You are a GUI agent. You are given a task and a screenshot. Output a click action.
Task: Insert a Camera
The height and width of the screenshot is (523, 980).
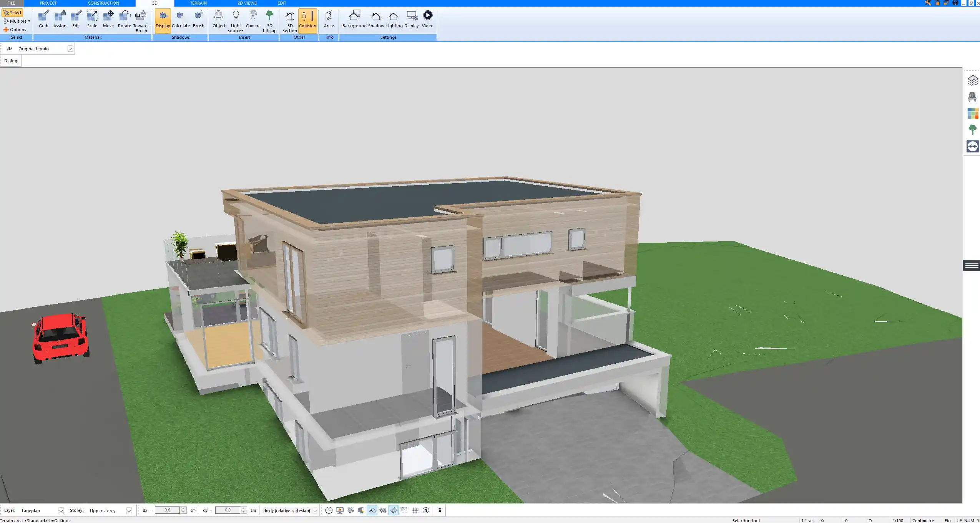pos(253,19)
